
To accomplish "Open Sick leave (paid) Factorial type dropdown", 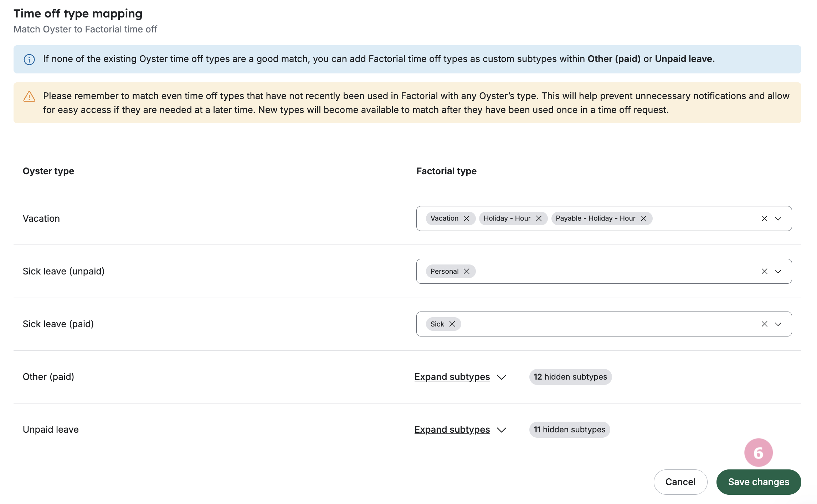I will click(x=778, y=324).
